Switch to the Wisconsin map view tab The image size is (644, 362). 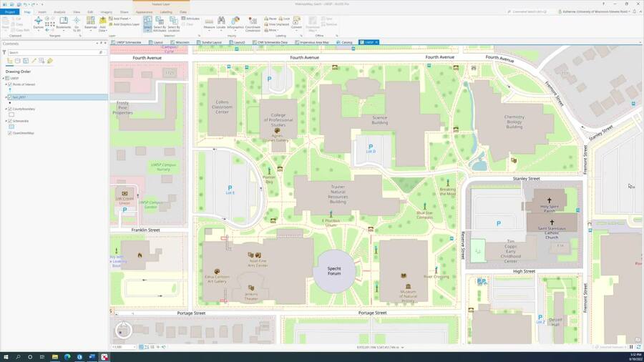click(182, 42)
